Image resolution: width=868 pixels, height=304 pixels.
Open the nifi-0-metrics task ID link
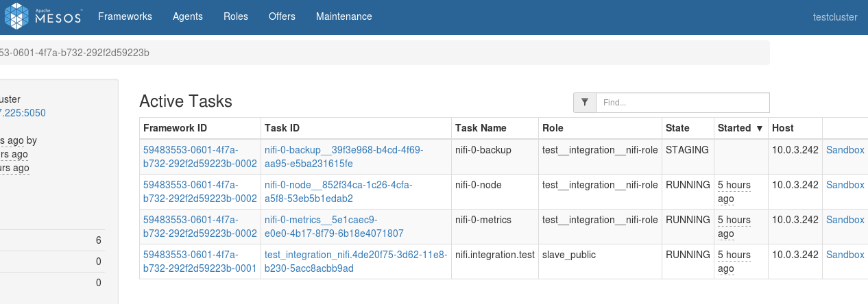click(335, 227)
